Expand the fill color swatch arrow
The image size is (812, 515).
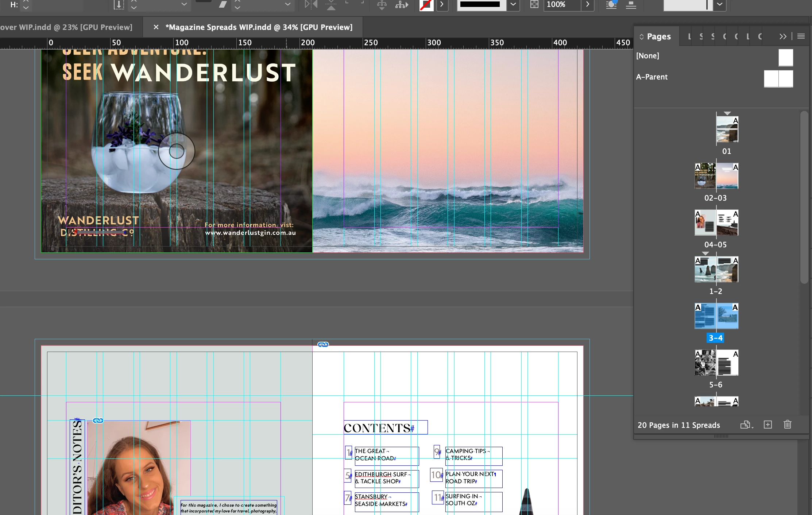click(x=442, y=5)
